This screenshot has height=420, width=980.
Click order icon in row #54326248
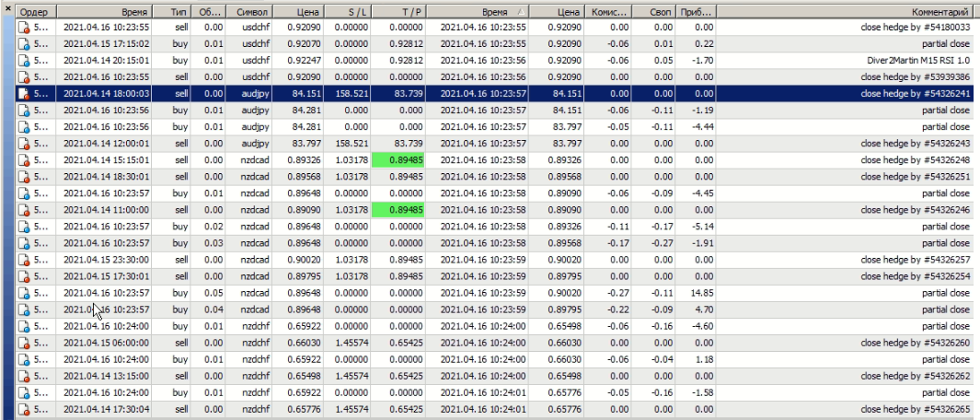(x=24, y=160)
